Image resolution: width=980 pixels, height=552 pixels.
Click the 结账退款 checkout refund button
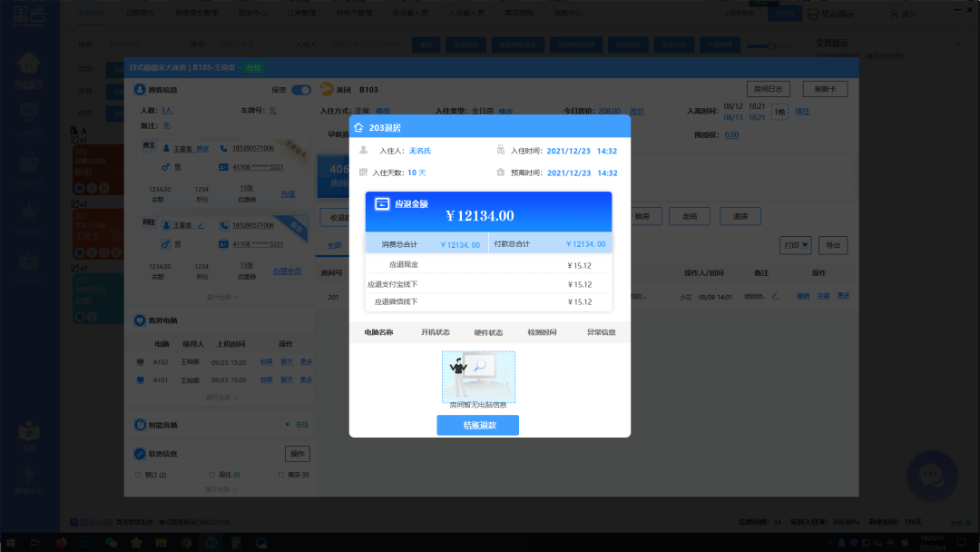tap(477, 425)
